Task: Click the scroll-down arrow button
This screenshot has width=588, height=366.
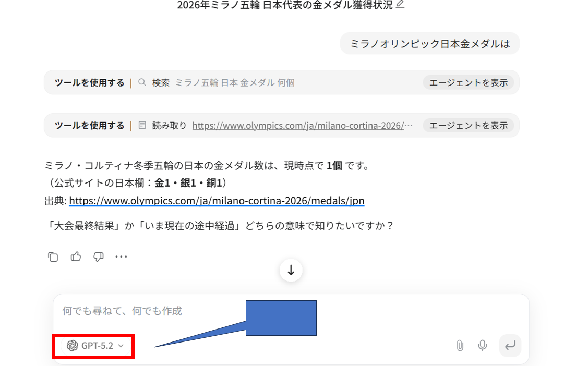Action: [x=291, y=270]
